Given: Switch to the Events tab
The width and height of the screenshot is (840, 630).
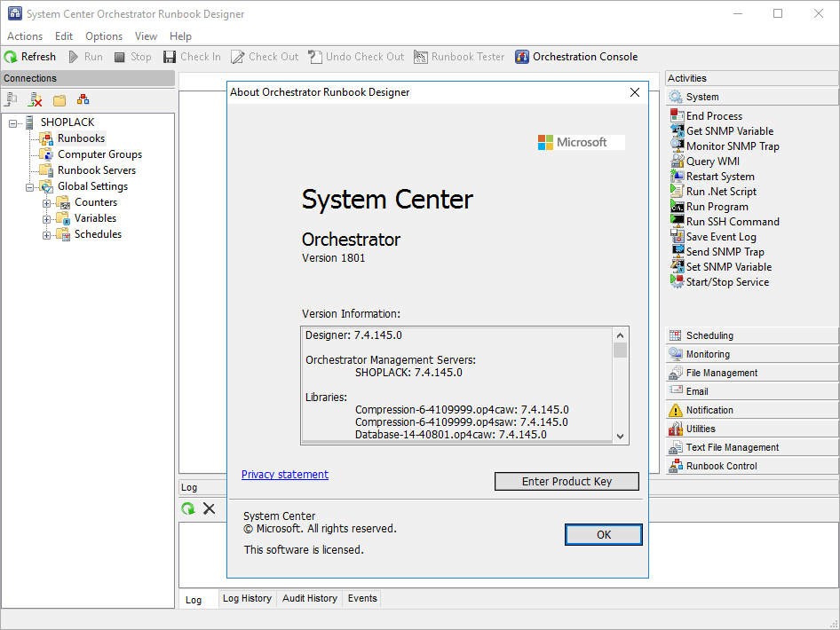Looking at the screenshot, I should click(362, 598).
